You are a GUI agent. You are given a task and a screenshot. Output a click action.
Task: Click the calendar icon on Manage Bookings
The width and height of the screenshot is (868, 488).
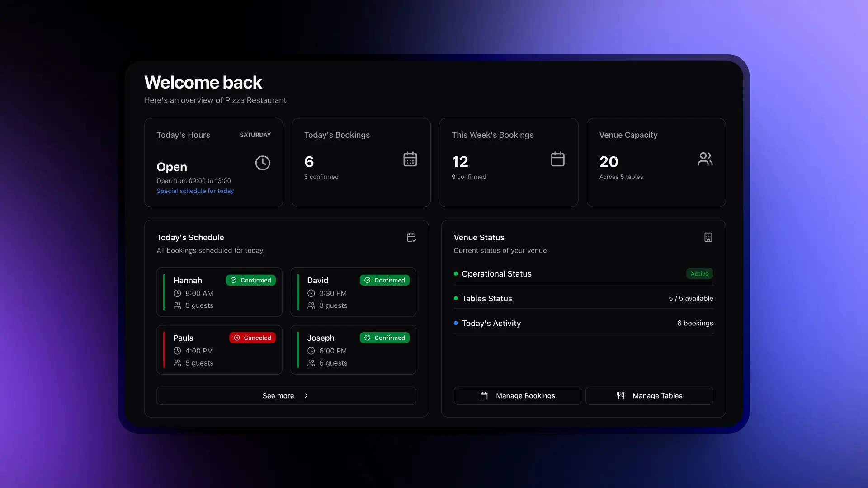[484, 395]
